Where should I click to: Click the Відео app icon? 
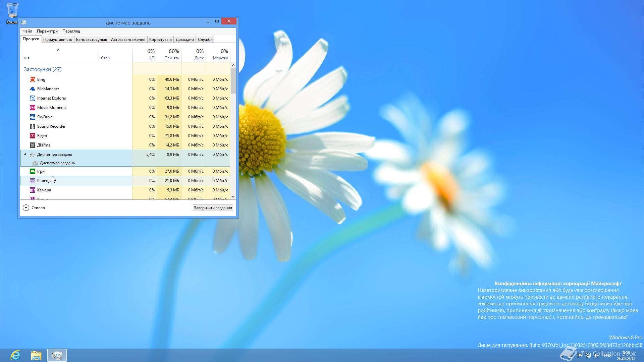pos(33,136)
